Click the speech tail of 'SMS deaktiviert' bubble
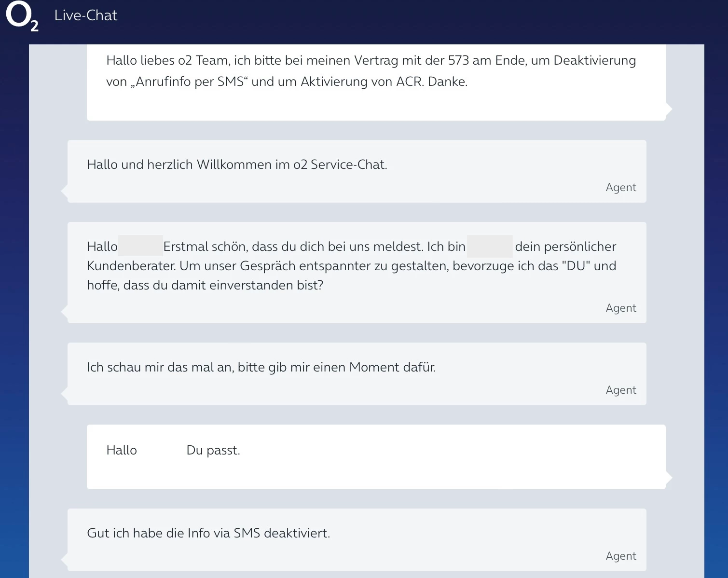This screenshot has width=728, height=578. tap(65, 560)
